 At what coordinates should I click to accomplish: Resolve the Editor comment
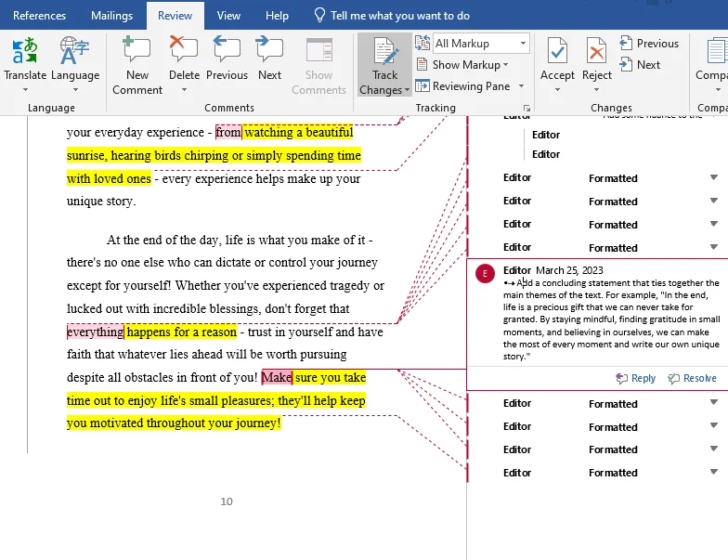(692, 378)
